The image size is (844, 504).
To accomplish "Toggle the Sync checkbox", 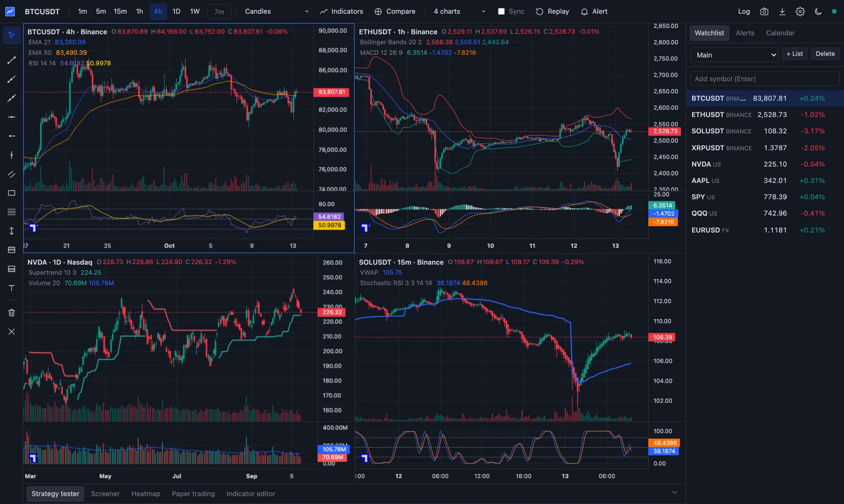I will click(501, 12).
